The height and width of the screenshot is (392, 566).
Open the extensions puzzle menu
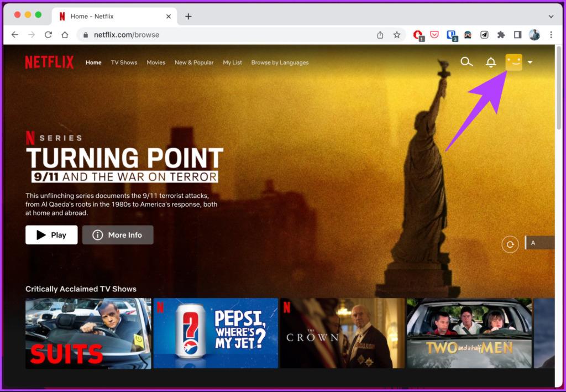coord(501,35)
